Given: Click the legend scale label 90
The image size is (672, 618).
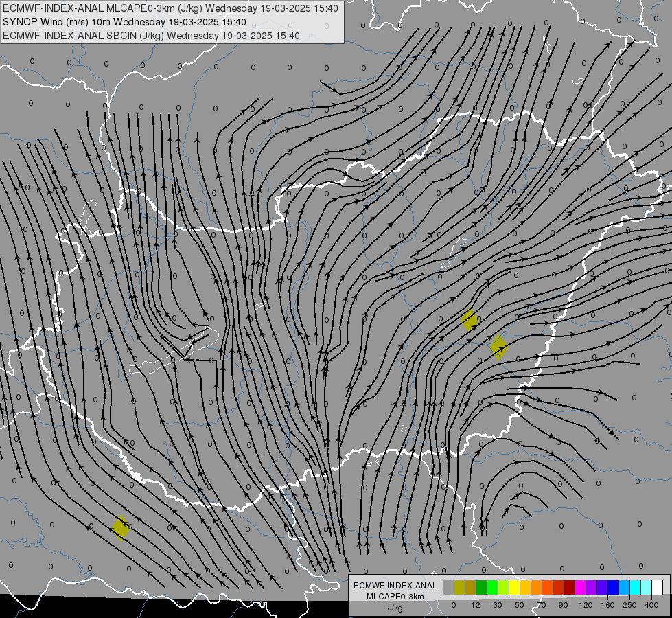Looking at the screenshot, I should tap(564, 605).
